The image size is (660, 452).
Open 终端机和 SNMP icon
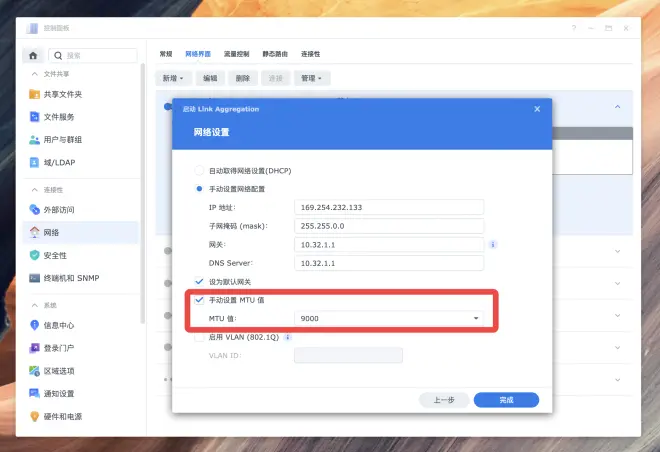point(35,278)
